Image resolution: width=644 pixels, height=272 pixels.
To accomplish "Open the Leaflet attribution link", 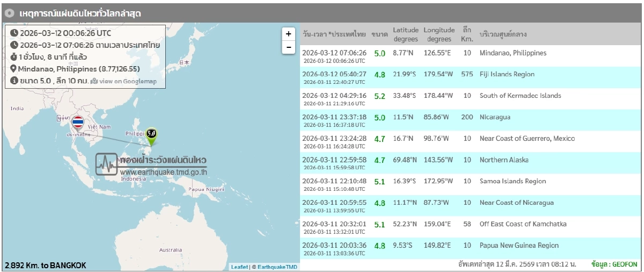I will (x=239, y=267).
